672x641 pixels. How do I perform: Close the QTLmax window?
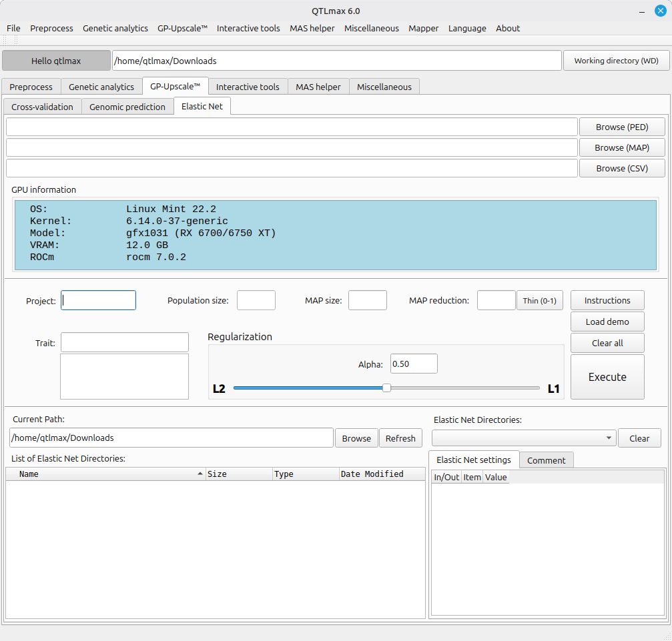[x=660, y=11]
